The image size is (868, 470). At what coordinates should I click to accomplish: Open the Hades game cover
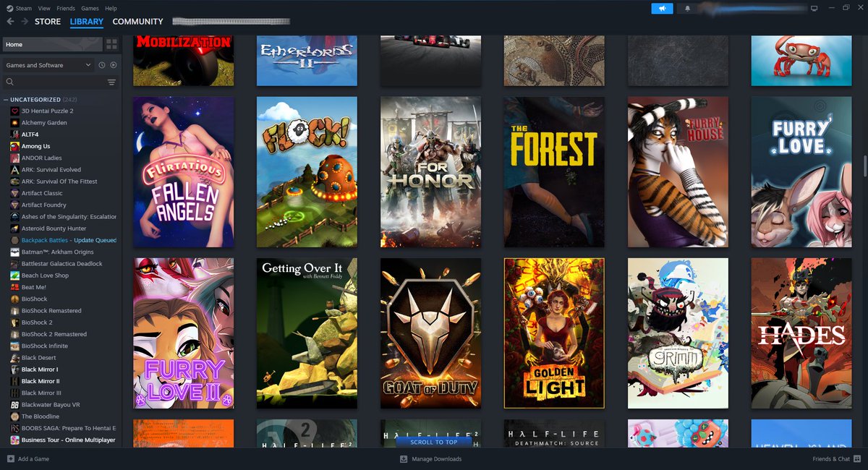tap(801, 333)
